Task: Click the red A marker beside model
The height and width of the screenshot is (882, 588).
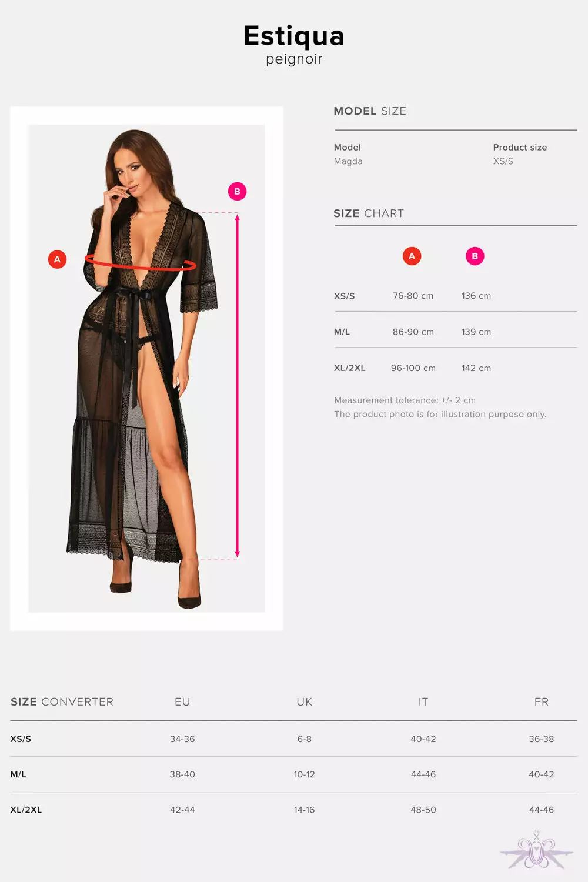Action: point(57,259)
